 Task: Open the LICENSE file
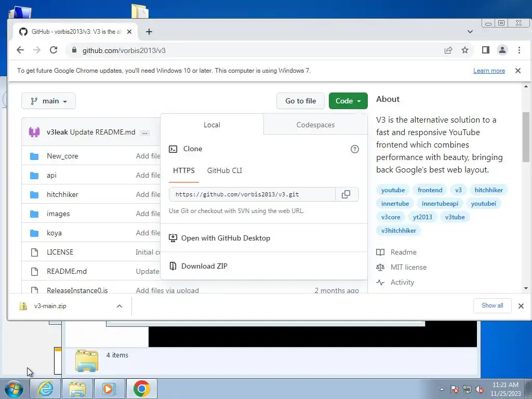click(x=60, y=252)
